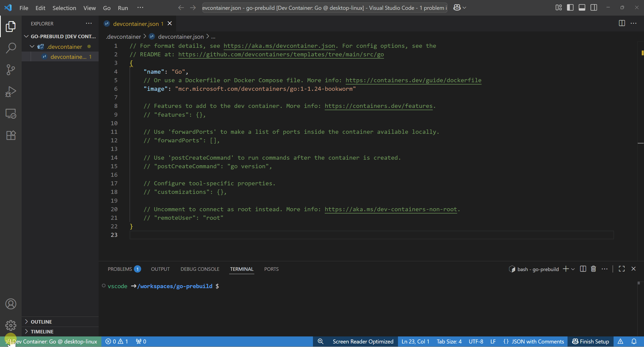Open the terminal launch profile dropdown
Screen dimensions: 644x347
point(573,269)
